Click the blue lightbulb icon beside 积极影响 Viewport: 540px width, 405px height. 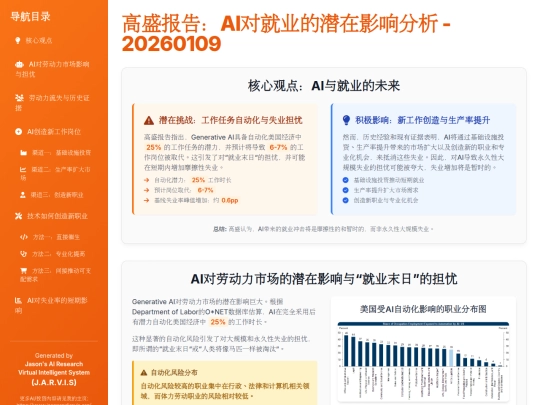(346, 120)
